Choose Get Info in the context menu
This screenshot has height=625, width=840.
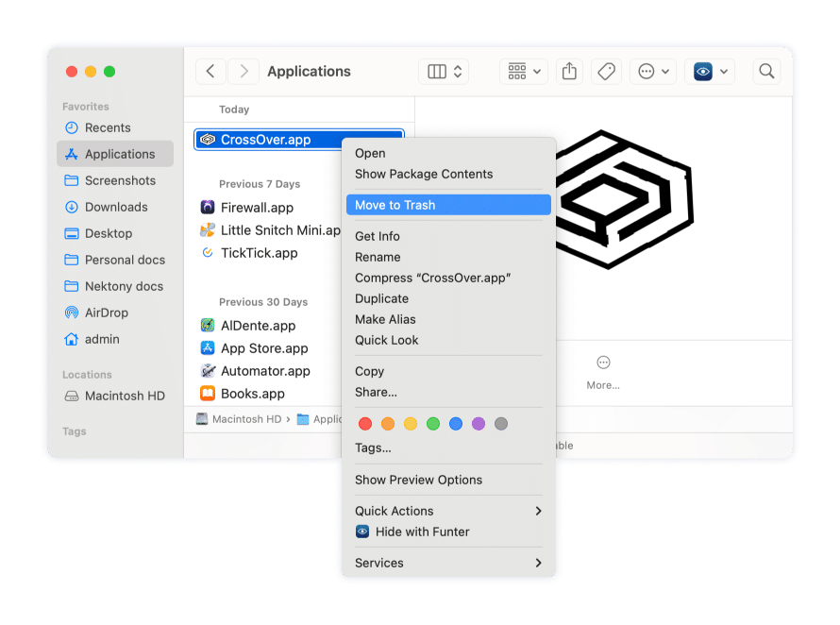pos(448,236)
